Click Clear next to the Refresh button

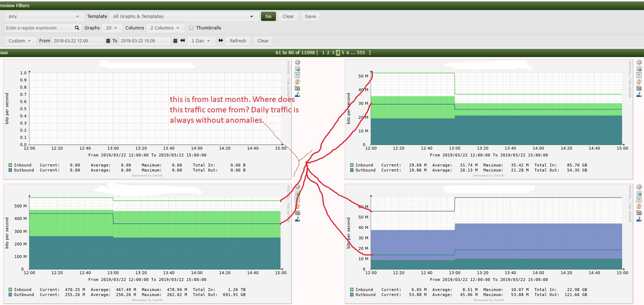(263, 41)
